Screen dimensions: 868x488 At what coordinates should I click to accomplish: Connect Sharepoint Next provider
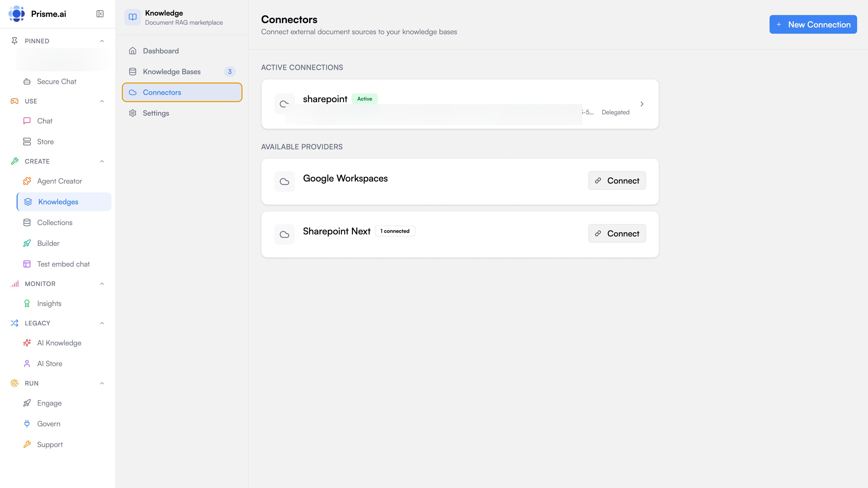coord(617,233)
